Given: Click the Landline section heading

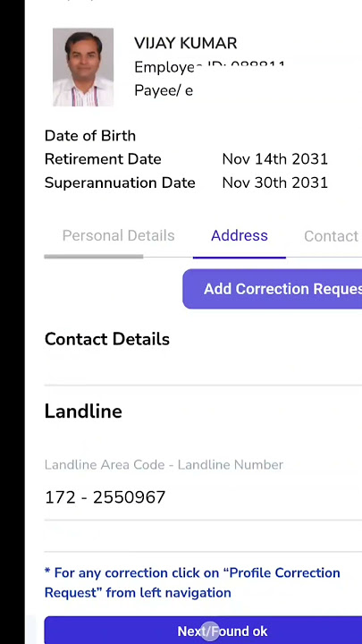Looking at the screenshot, I should 83,411.
